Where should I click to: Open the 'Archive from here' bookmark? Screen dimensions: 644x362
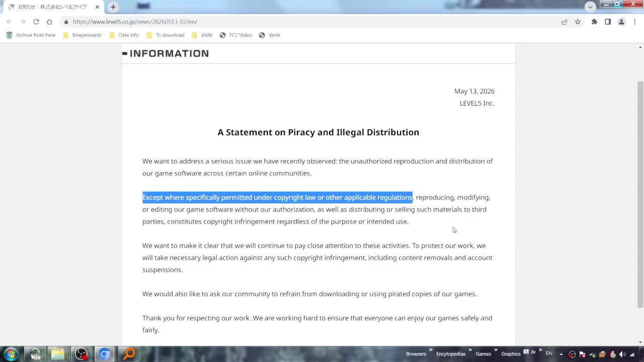[x=31, y=35]
